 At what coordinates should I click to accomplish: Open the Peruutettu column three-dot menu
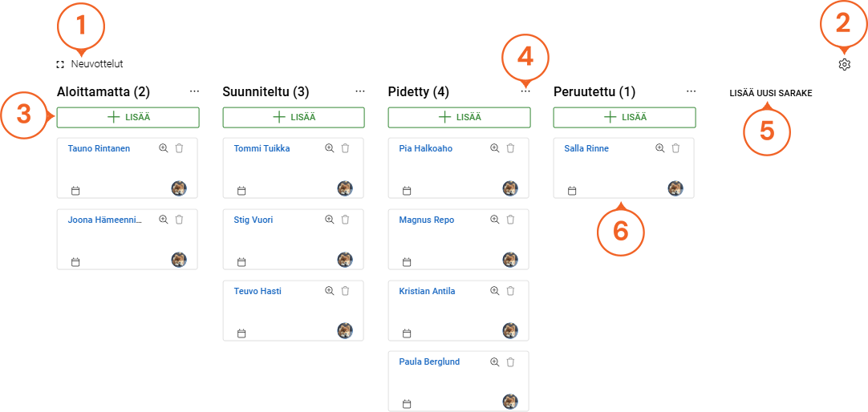point(691,91)
